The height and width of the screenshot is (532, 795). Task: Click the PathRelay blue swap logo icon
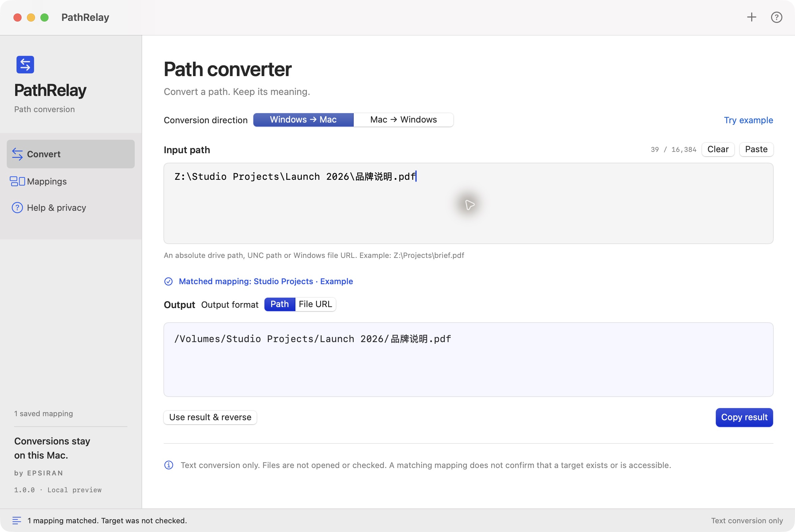tap(25, 64)
